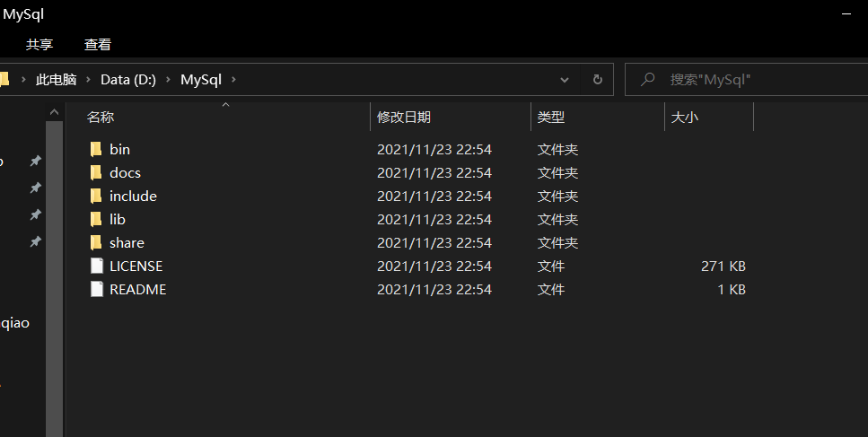The width and height of the screenshot is (868, 437).
Task: Select the bin folder name
Action: 119,149
